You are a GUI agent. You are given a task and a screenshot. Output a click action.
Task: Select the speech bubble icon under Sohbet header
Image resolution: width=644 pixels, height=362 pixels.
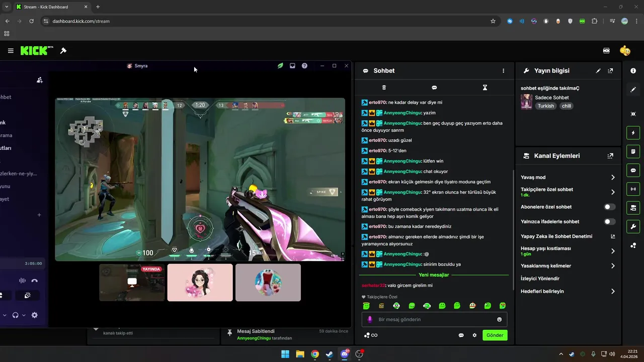434,87
